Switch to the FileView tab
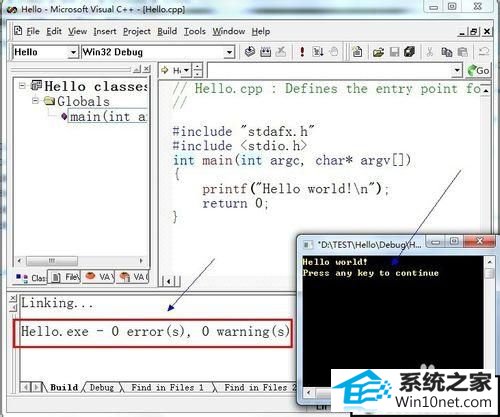This screenshot has width=500, height=417. (65, 277)
